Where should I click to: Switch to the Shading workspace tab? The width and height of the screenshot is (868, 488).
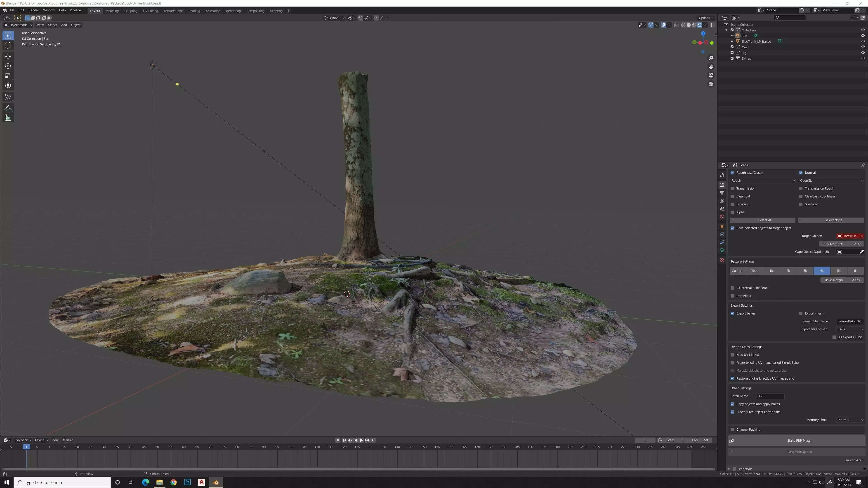(x=194, y=11)
